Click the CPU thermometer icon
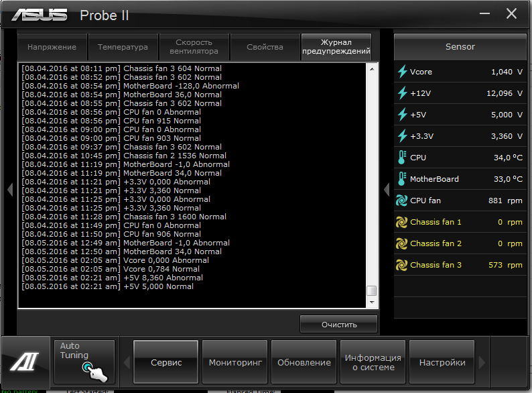 point(402,158)
